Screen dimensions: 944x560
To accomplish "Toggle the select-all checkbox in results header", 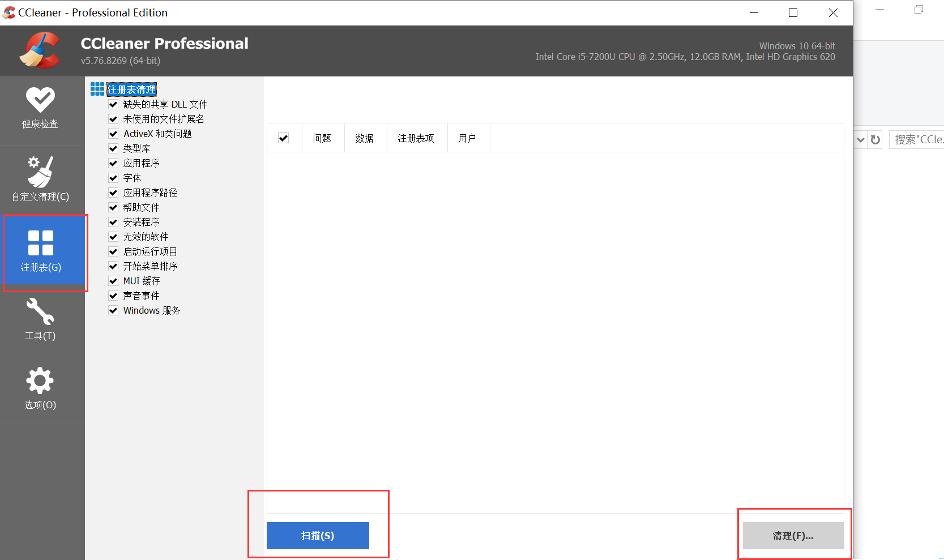I will 284,138.
